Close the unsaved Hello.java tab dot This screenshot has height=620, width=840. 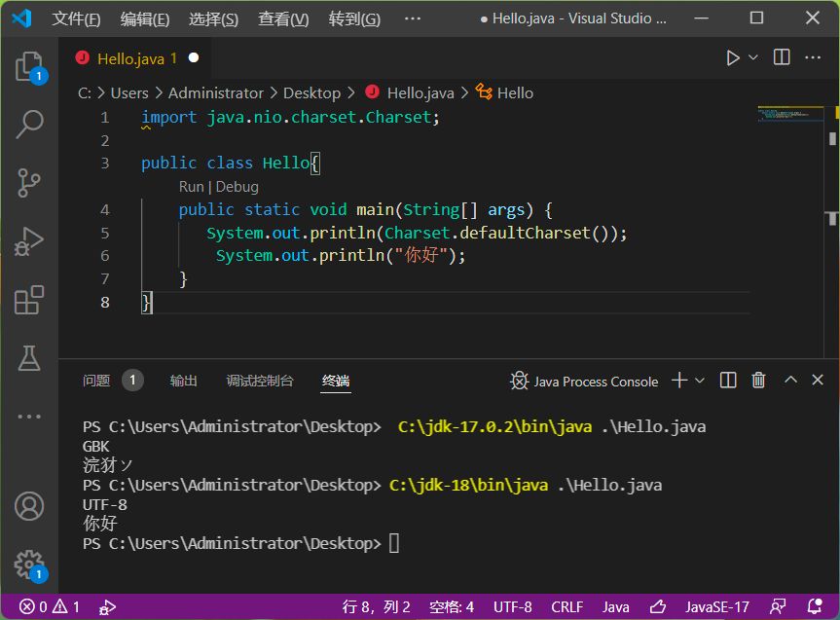194,57
